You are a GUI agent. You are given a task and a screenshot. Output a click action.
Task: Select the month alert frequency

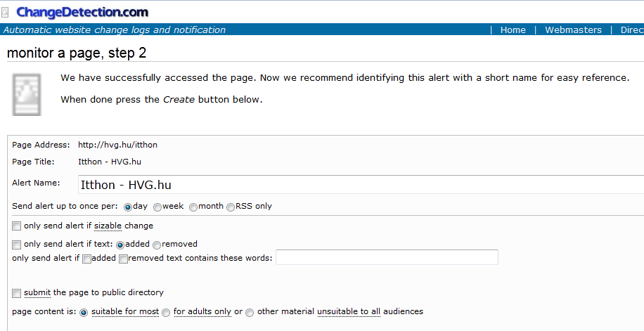tap(193, 207)
